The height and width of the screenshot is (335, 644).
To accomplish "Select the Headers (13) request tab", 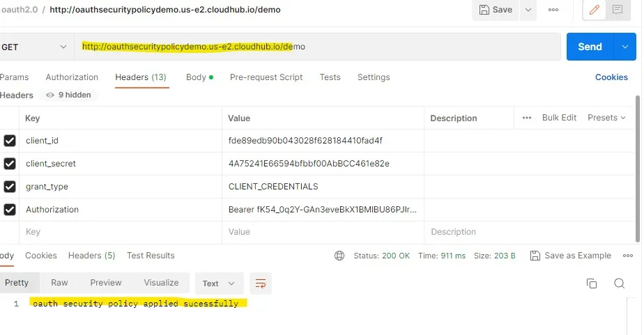I will coord(141,77).
